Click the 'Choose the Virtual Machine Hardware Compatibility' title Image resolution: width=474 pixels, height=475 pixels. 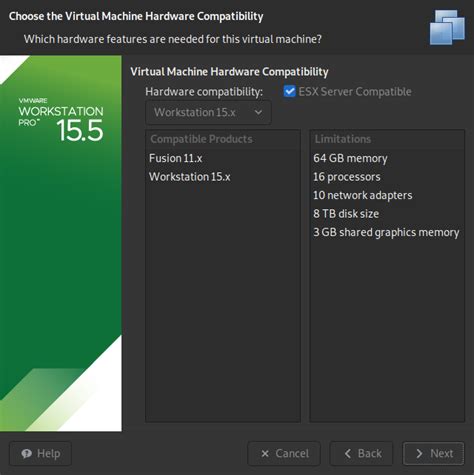click(x=136, y=16)
